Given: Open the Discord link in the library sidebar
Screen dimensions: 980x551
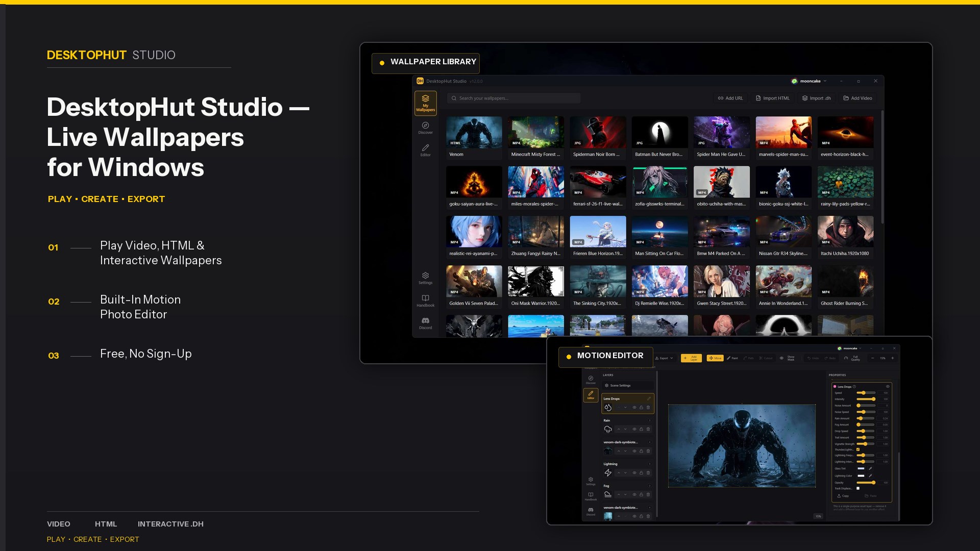Looking at the screenshot, I should [425, 323].
